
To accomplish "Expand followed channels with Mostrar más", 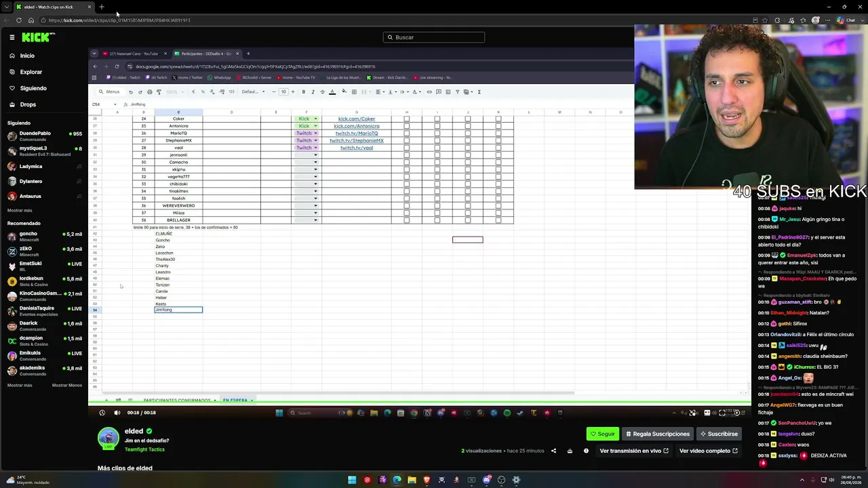I will [20, 211].
